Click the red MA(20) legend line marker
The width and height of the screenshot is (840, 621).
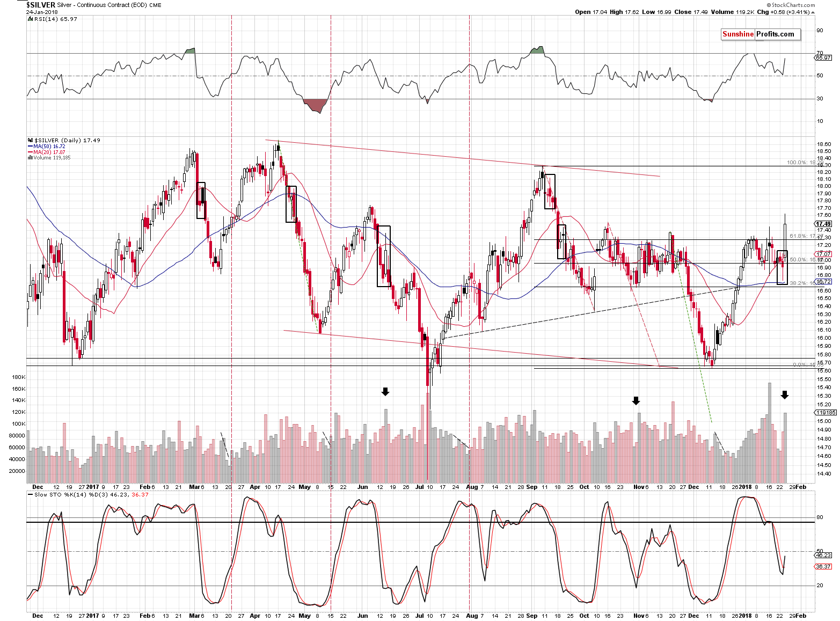pyautogui.click(x=30, y=152)
